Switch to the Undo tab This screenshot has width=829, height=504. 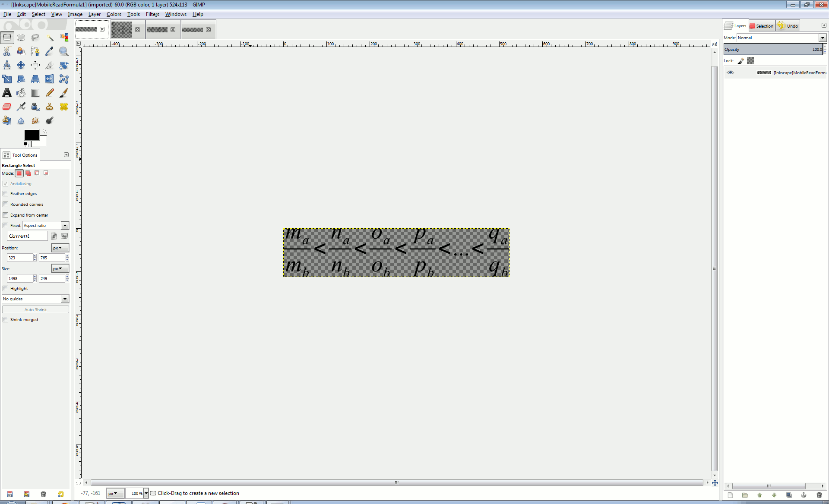(788, 26)
